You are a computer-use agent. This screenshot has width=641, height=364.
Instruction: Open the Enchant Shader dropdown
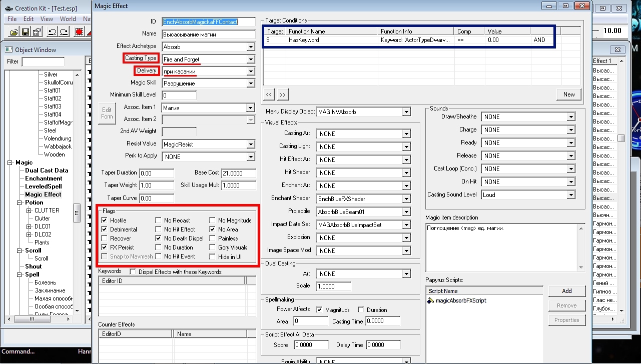pos(406,199)
